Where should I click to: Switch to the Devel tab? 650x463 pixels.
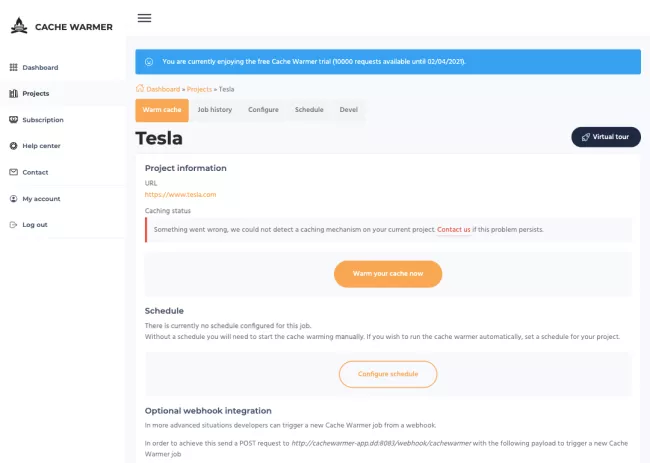tap(348, 109)
